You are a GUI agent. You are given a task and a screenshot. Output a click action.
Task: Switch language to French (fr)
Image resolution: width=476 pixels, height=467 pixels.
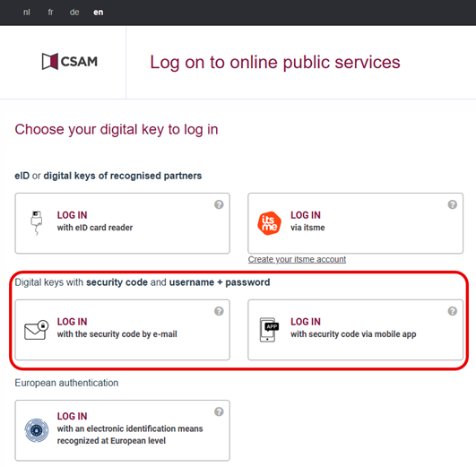[x=50, y=13]
